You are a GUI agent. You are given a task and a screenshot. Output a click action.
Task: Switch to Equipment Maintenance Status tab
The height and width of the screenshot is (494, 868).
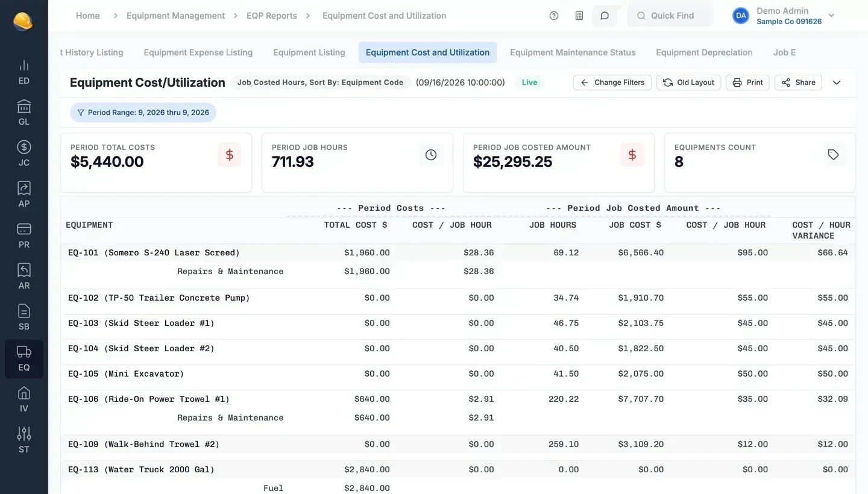point(573,52)
